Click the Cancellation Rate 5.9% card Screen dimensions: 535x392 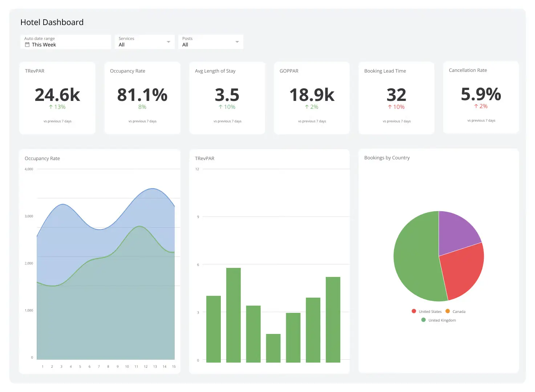pyautogui.click(x=481, y=98)
